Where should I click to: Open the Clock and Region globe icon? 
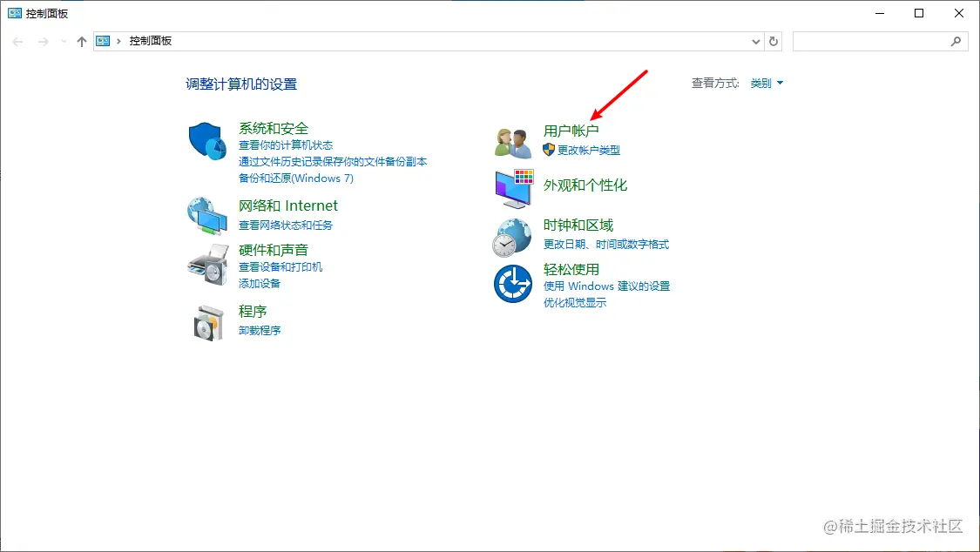pyautogui.click(x=512, y=238)
